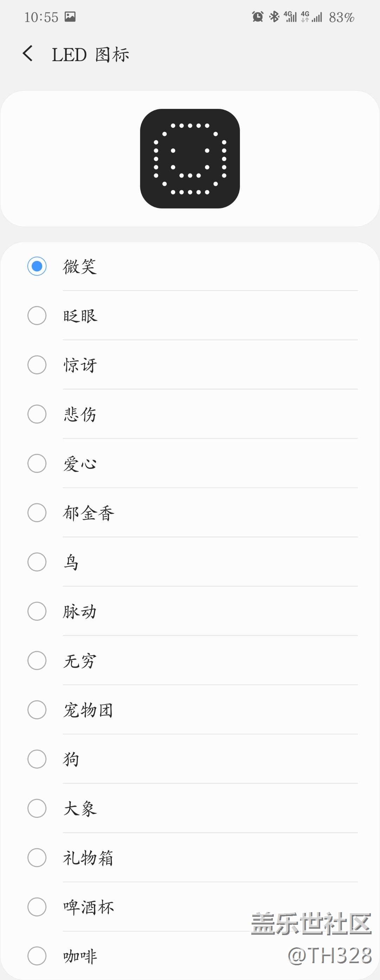Choose the 脉动 option
380x980 pixels.
pyautogui.click(x=37, y=611)
